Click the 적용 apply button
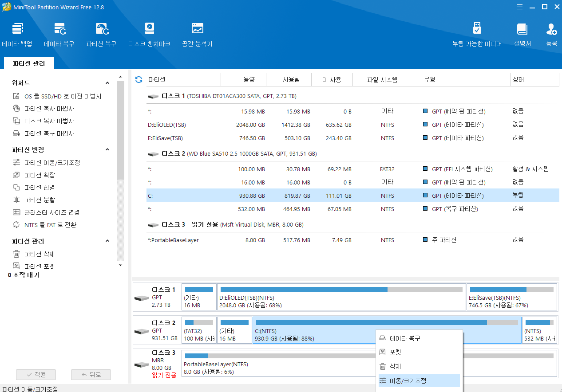The height and width of the screenshot is (392, 562). coord(36,375)
